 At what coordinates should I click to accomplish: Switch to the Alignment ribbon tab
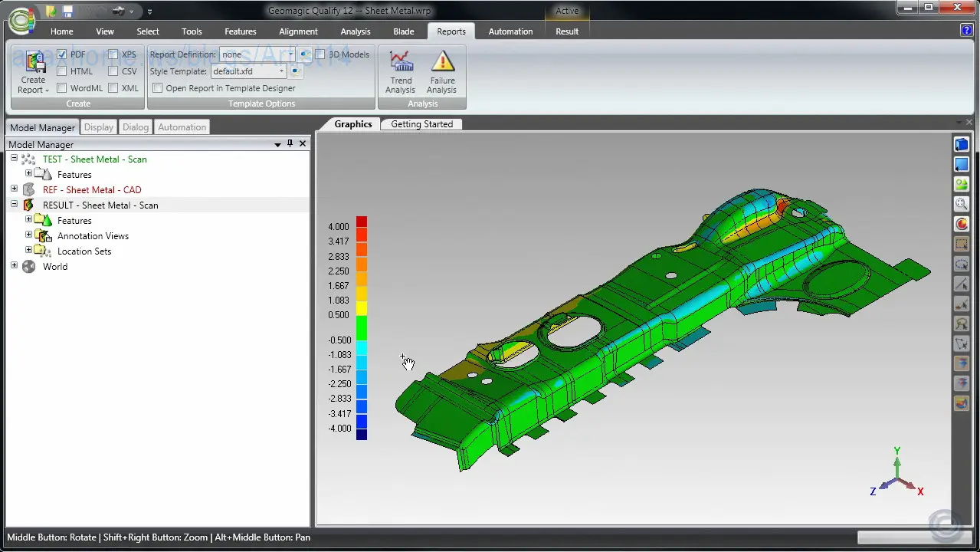point(298,31)
